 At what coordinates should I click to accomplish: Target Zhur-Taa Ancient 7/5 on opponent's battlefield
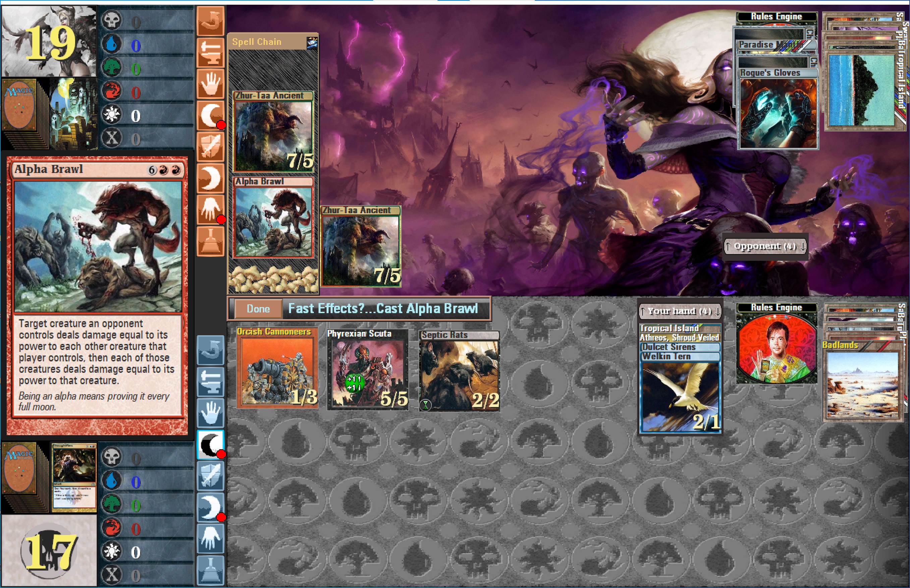pyautogui.click(x=361, y=246)
